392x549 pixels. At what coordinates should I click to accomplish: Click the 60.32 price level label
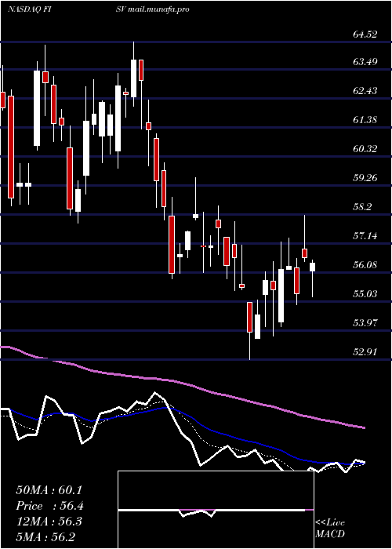pyautogui.click(x=365, y=149)
